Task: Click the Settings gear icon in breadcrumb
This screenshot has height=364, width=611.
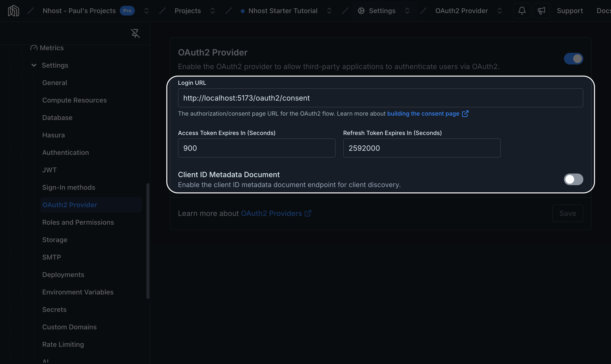Action: point(361,11)
